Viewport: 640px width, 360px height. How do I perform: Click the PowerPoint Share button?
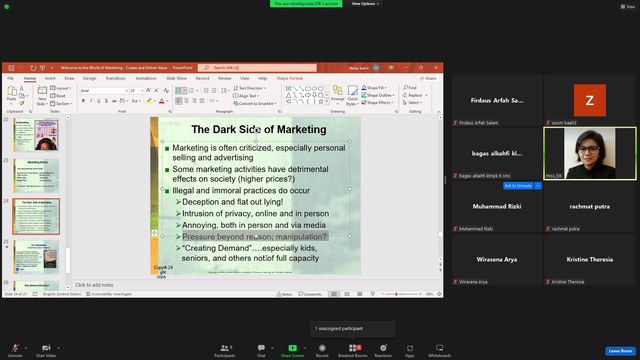point(428,78)
